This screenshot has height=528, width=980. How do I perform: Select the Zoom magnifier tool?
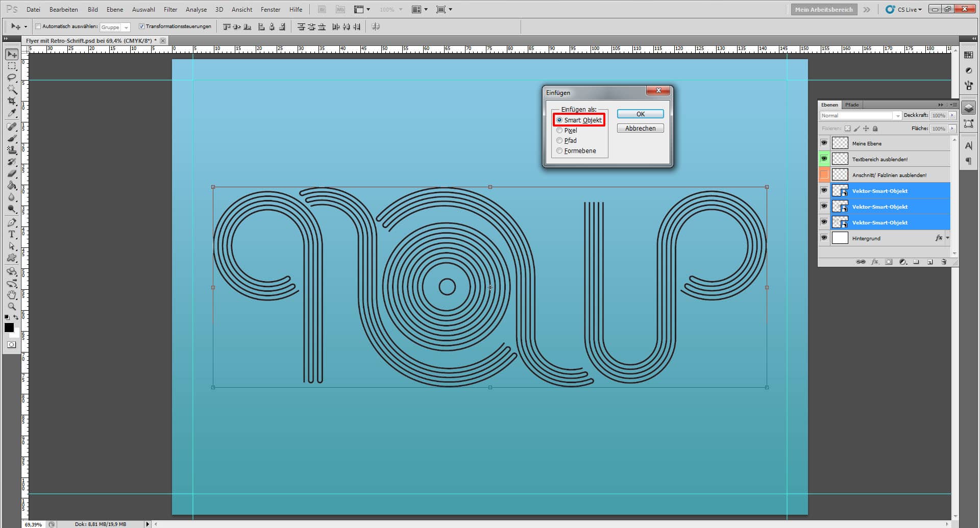click(12, 307)
